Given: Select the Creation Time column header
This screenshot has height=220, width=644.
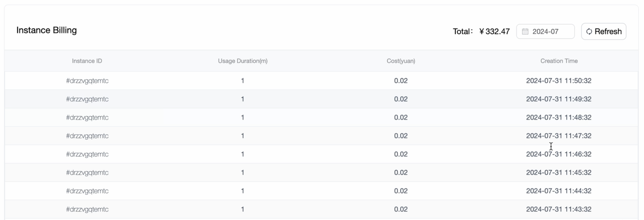Looking at the screenshot, I should (559, 61).
